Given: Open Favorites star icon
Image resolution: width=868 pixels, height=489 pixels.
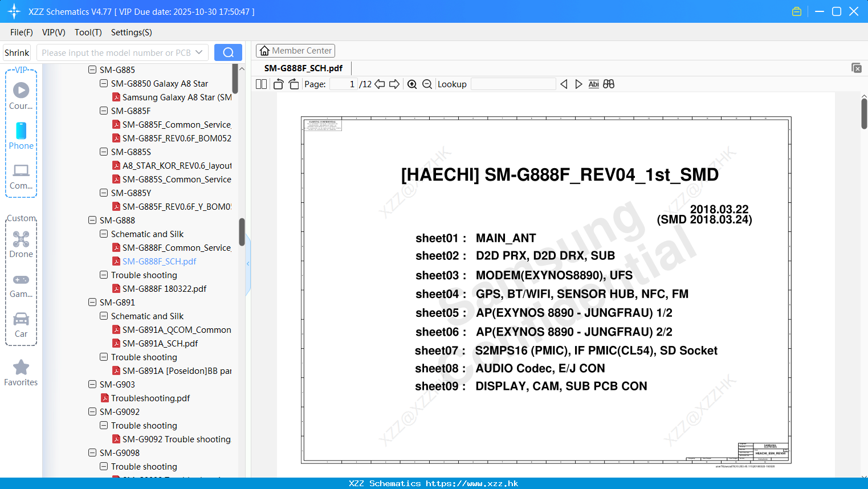Looking at the screenshot, I should pos(21,373).
